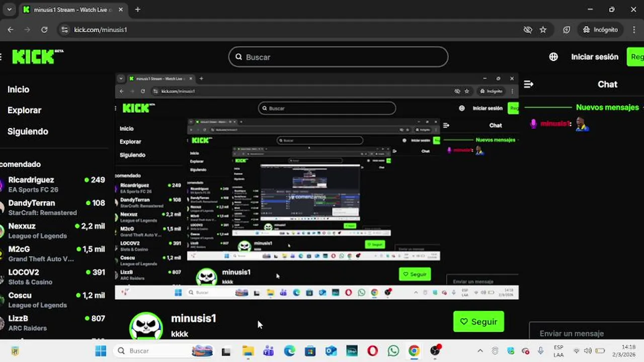Select the minusis1 Stream browser tab
The height and width of the screenshot is (362, 644).
(x=73, y=10)
